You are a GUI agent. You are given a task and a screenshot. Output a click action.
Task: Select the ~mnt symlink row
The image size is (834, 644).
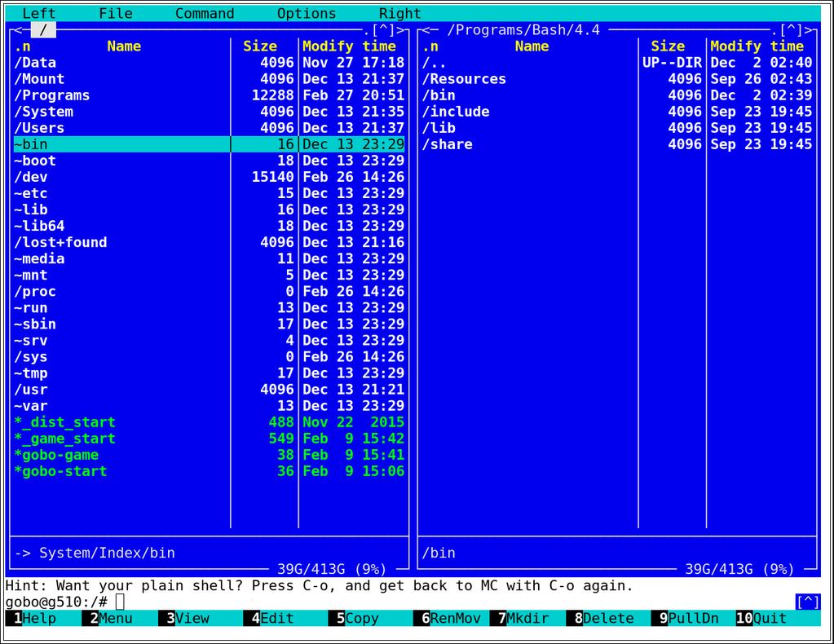coord(209,276)
